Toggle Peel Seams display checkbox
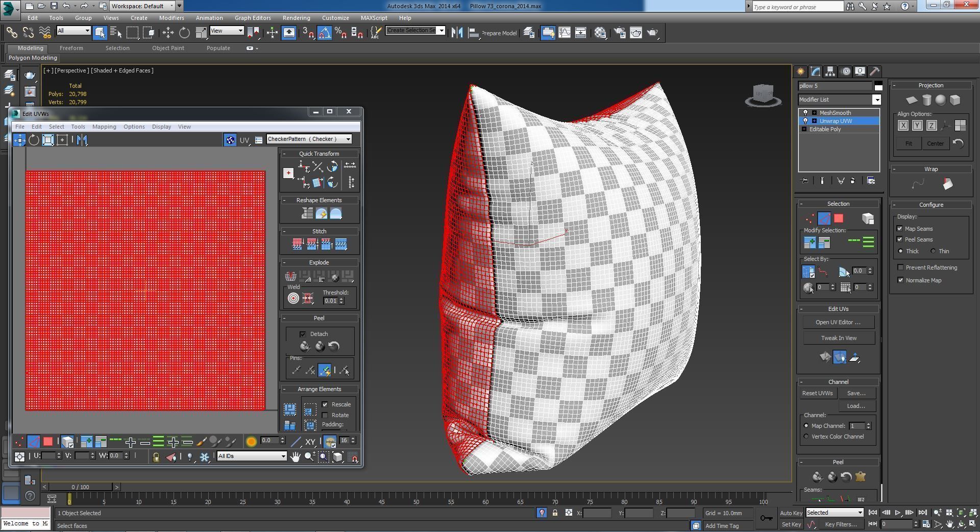Viewport: 980px width, 532px height. (900, 239)
